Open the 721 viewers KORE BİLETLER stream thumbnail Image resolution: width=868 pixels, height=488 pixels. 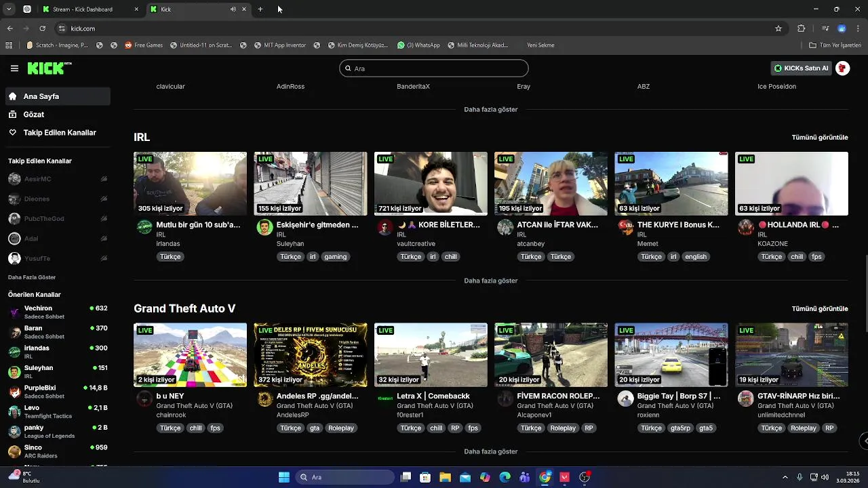431,184
